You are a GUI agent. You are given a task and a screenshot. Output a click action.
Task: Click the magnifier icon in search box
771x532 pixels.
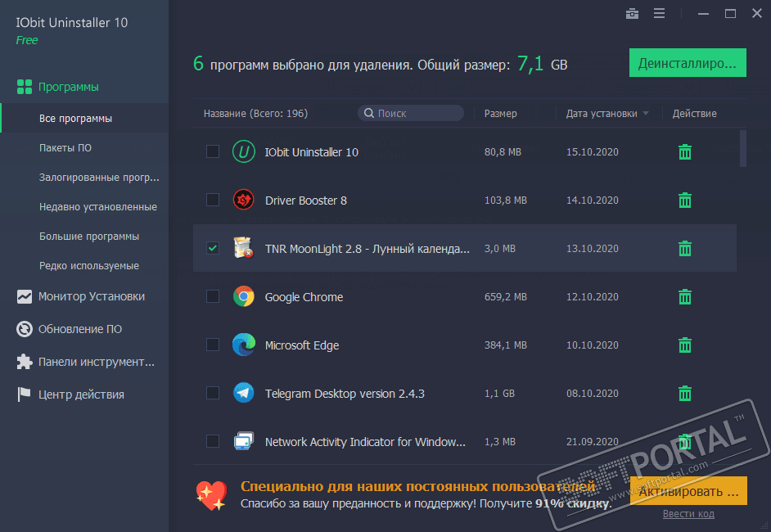pos(369,113)
